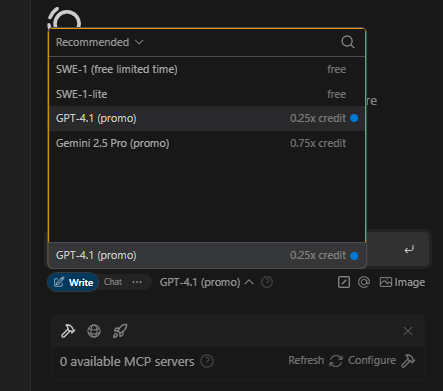The width and height of the screenshot is (443, 391).
Task: Collapse the GPT-4.1 (promo) model selector
Action: (207, 282)
